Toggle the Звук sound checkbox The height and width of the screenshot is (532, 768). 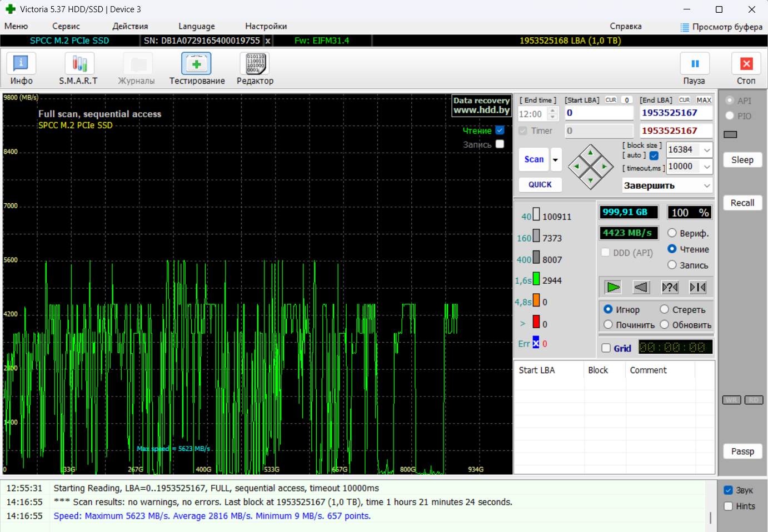(729, 490)
